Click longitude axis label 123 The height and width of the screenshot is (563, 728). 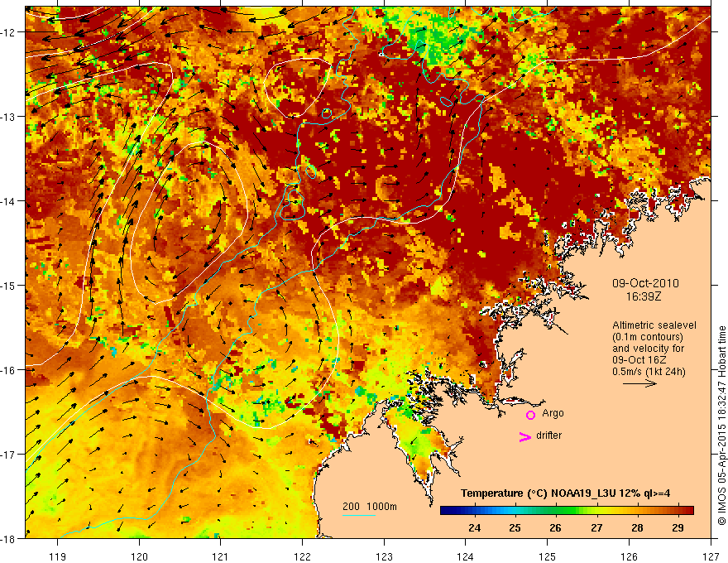click(384, 556)
